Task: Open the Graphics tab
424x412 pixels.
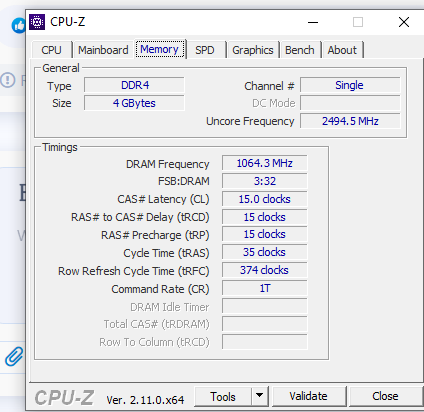Action: click(x=253, y=50)
